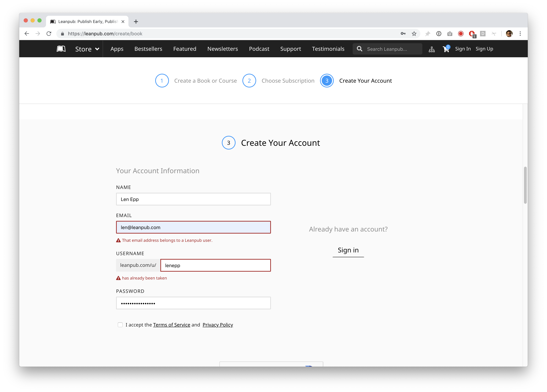This screenshot has width=547, height=392.
Task: Open the Chrome three-dot menu
Action: pyautogui.click(x=520, y=33)
